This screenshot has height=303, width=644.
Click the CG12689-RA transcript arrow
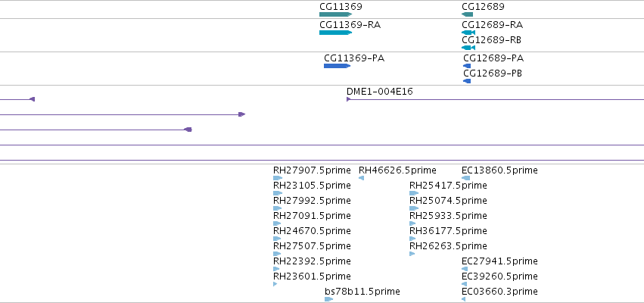pyautogui.click(x=468, y=33)
